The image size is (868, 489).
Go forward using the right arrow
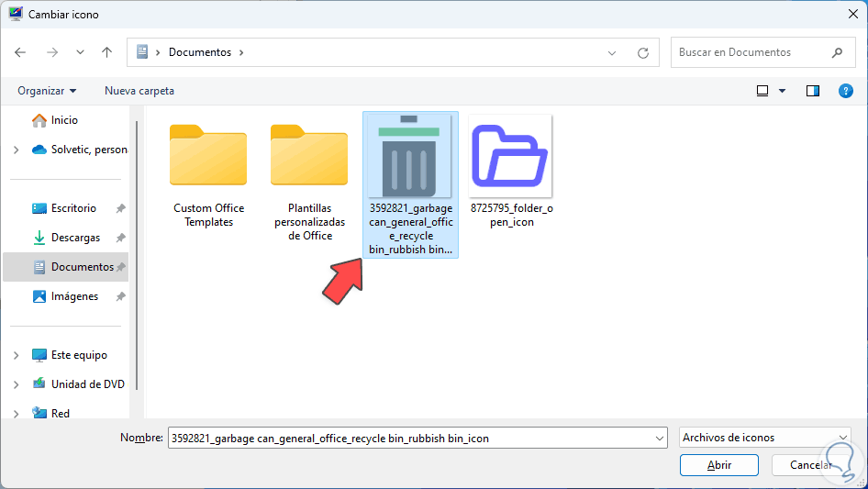tap(52, 52)
